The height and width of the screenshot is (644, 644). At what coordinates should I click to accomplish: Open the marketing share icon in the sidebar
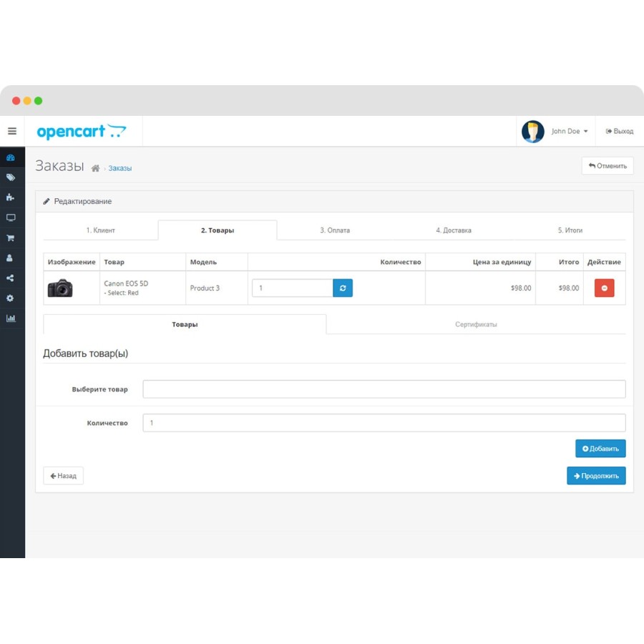tap(11, 278)
